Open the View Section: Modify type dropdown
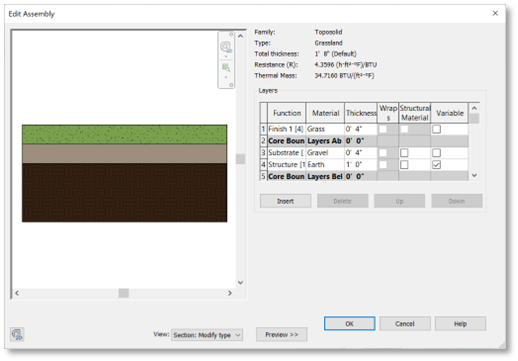Image resolution: width=518 pixels, height=361 pixels. click(x=207, y=335)
